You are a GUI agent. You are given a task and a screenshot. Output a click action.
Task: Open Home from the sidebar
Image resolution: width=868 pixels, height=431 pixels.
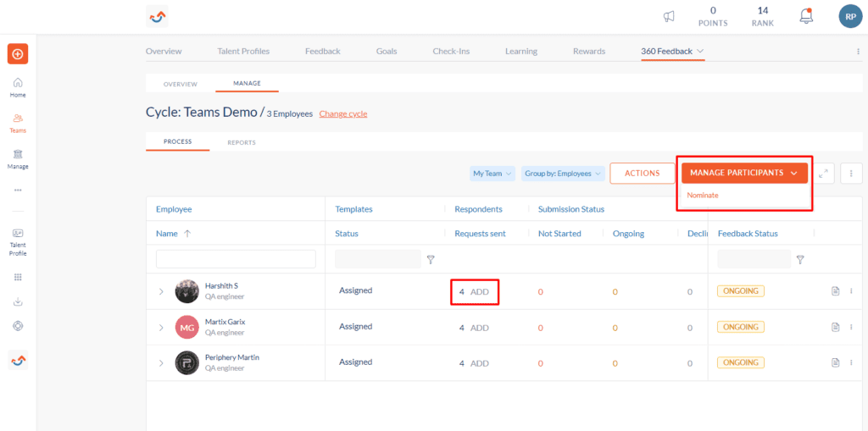point(18,87)
